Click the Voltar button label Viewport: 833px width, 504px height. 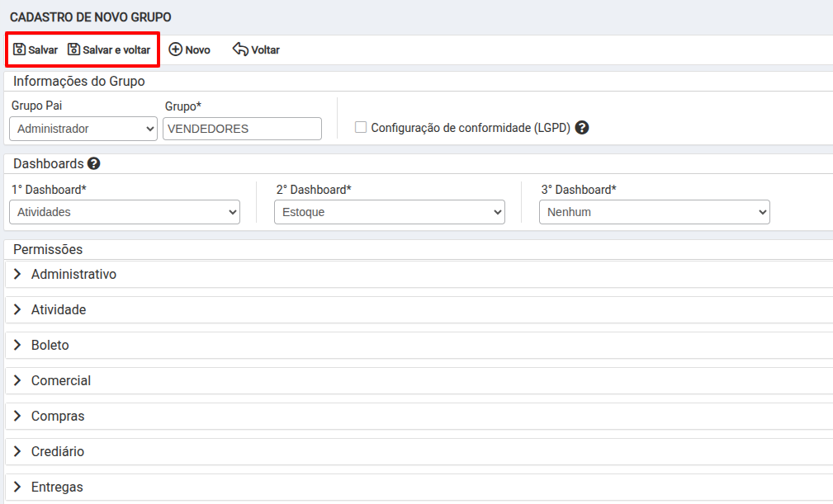pyautogui.click(x=265, y=49)
